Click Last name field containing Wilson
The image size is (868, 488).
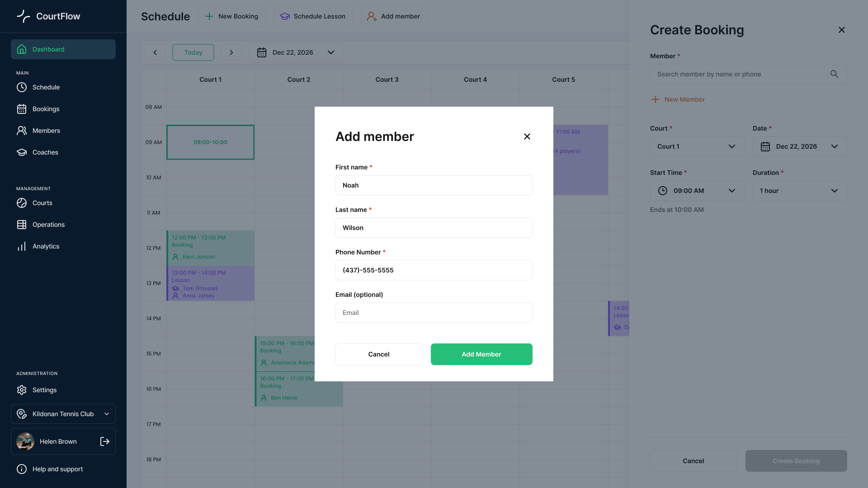(434, 228)
